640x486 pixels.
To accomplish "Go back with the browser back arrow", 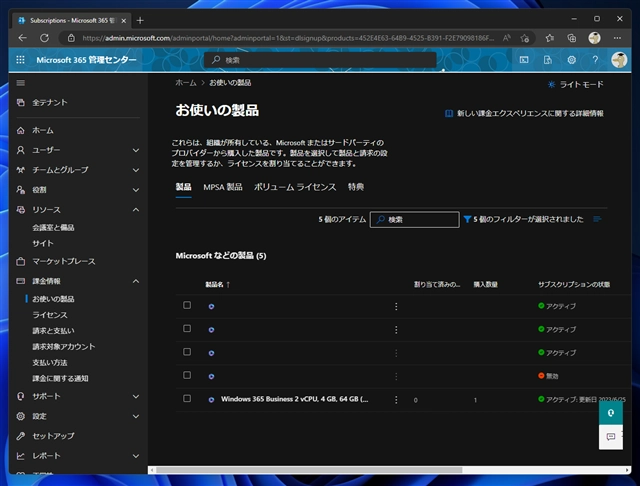I will coord(22,38).
